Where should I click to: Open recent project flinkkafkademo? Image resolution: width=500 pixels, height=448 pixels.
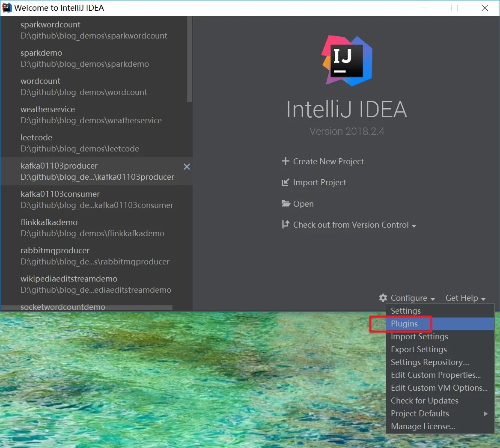[97, 228]
